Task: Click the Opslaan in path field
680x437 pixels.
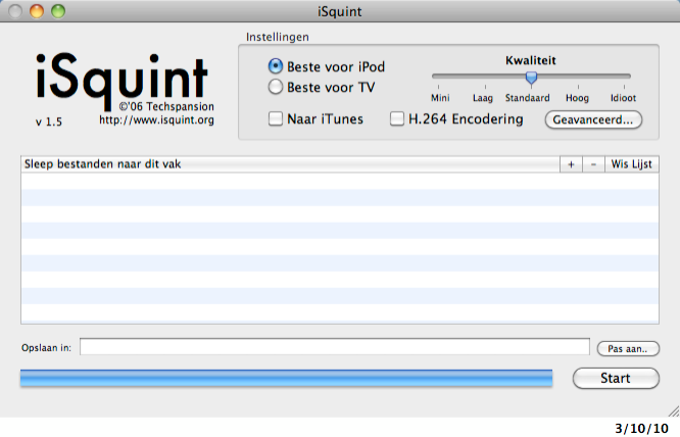Action: 335,347
